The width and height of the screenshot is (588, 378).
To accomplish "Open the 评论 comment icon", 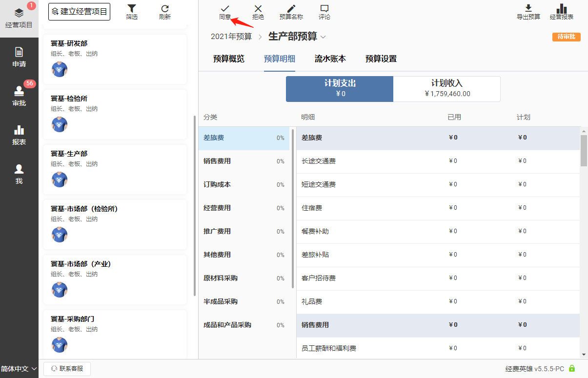I will (324, 9).
